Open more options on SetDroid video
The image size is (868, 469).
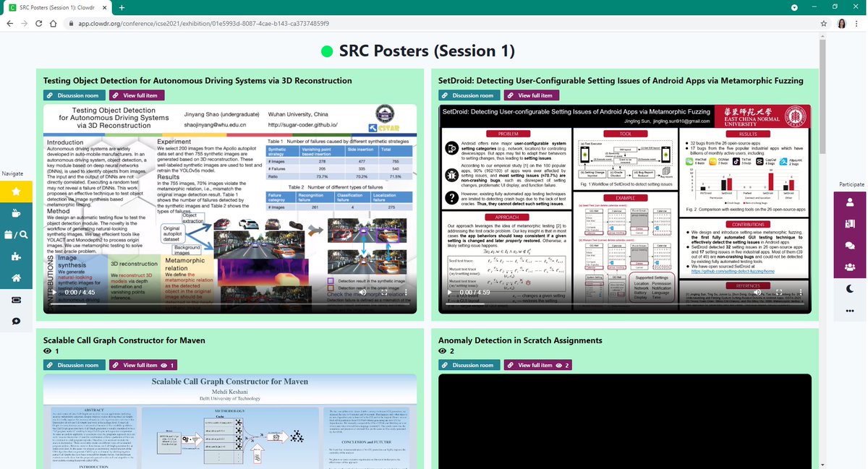point(800,292)
